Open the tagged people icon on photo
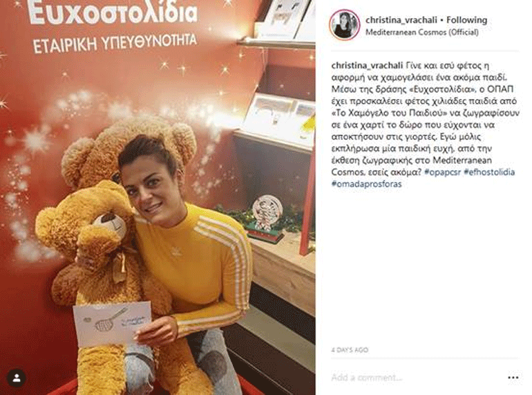The image size is (532, 395). 16,378
